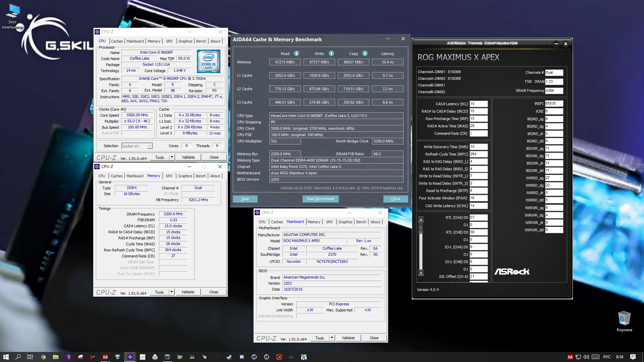
Task: Expand Tools arrow in CPU-Z Mainboard window
Action: [332, 338]
